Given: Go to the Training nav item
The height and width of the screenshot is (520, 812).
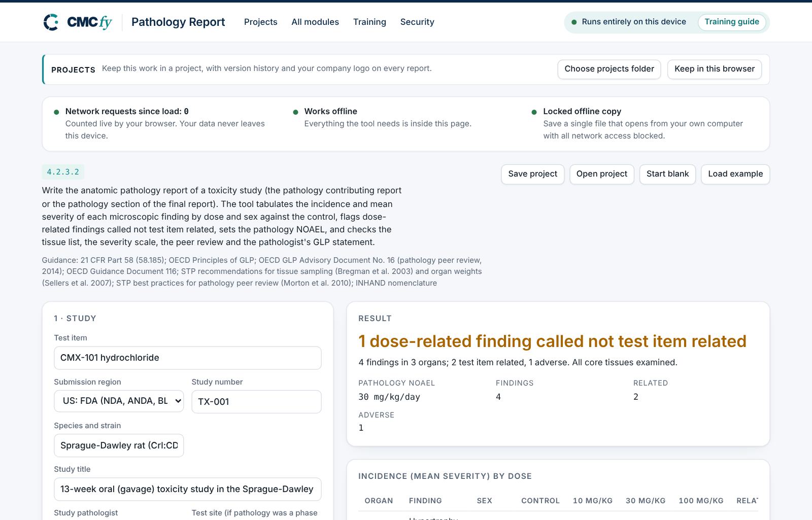Looking at the screenshot, I should [369, 22].
